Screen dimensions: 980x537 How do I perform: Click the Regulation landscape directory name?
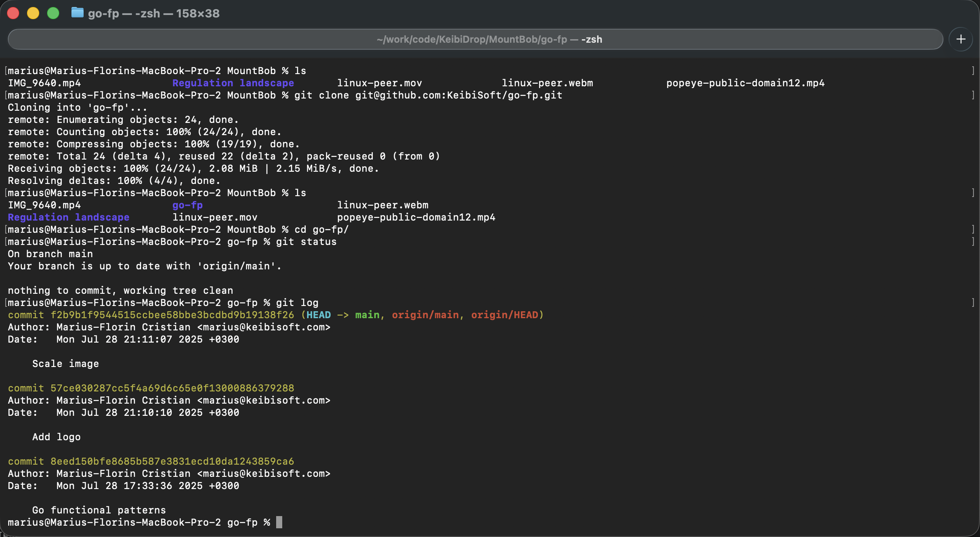(68, 217)
